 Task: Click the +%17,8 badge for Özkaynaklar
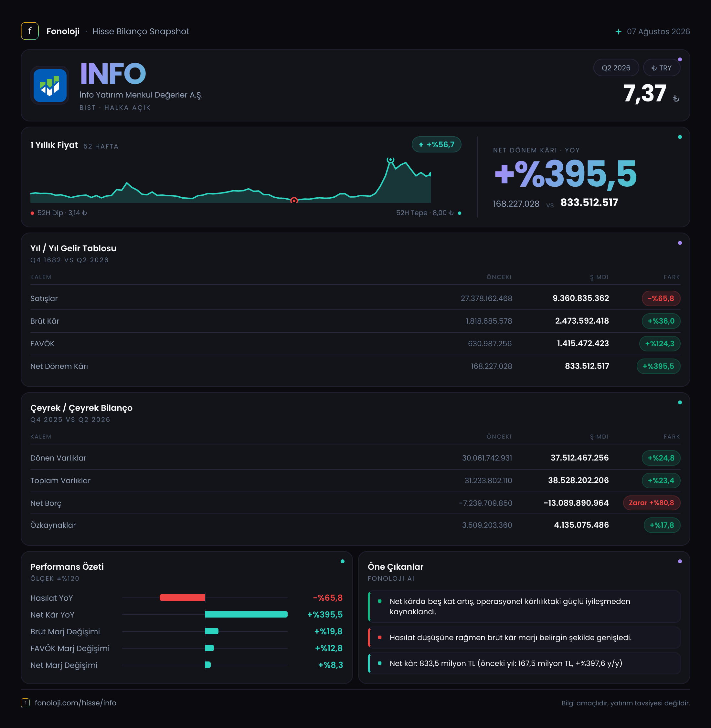[x=662, y=525]
